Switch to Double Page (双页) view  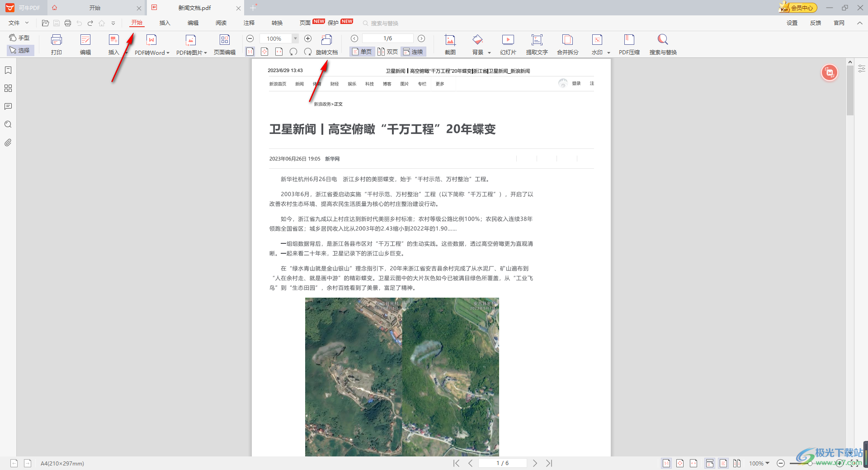point(388,52)
